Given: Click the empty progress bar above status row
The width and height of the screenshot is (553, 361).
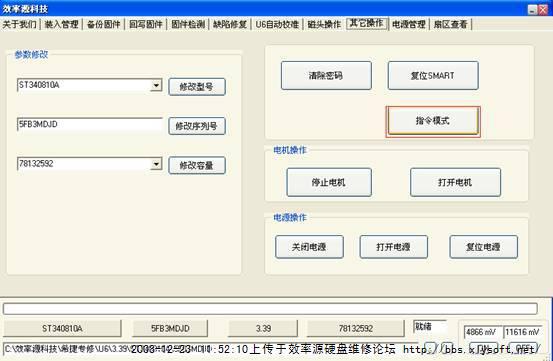Looking at the screenshot, I should click(x=270, y=309).
